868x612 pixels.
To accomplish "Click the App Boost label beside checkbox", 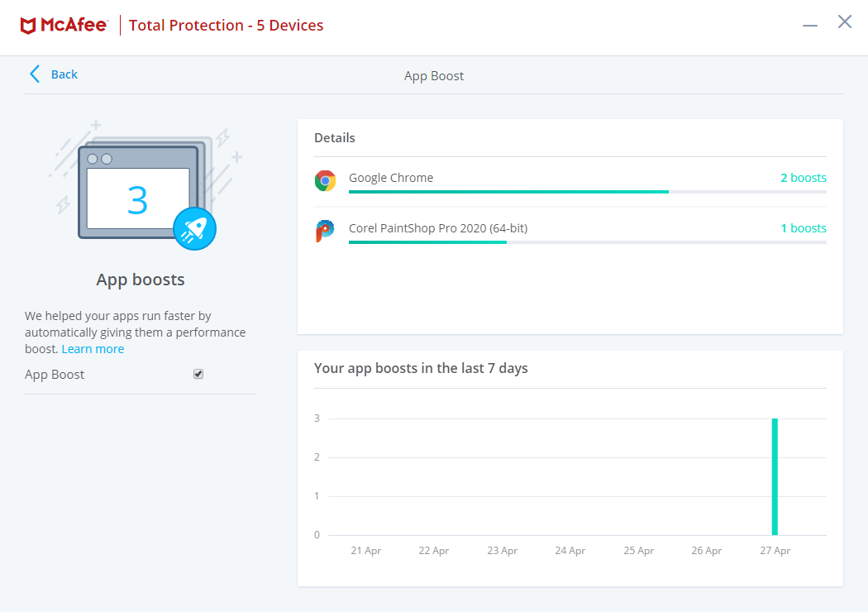I will [55, 375].
